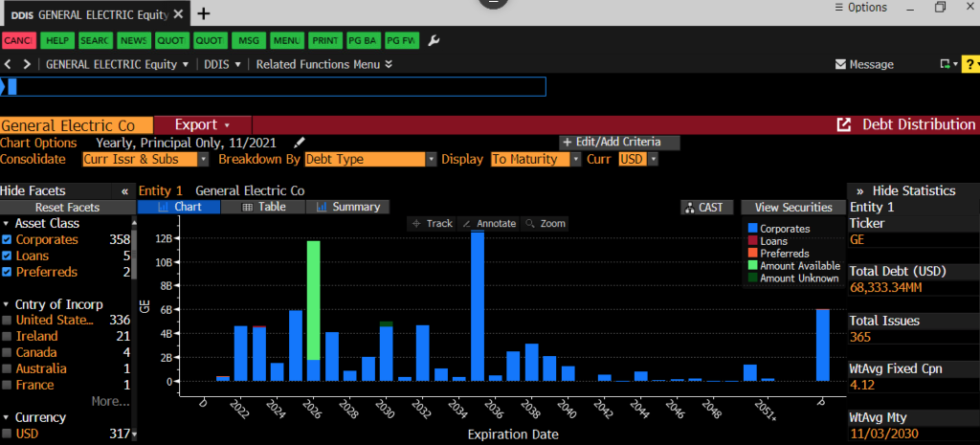Check the USD currency filter

[7, 434]
